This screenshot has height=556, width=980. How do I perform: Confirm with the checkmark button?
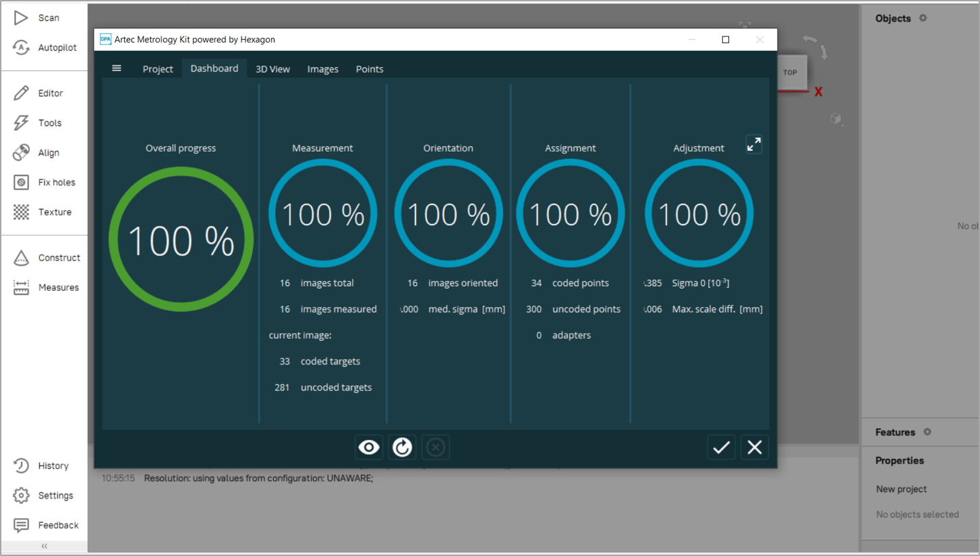point(722,447)
